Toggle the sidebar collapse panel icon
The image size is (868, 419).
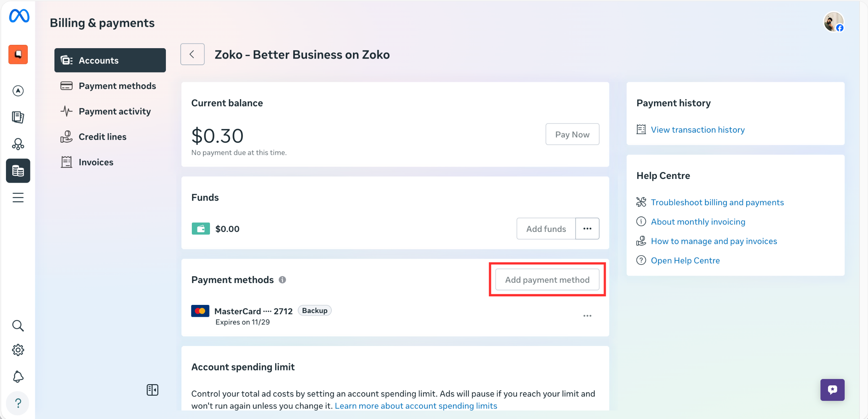pos(152,390)
